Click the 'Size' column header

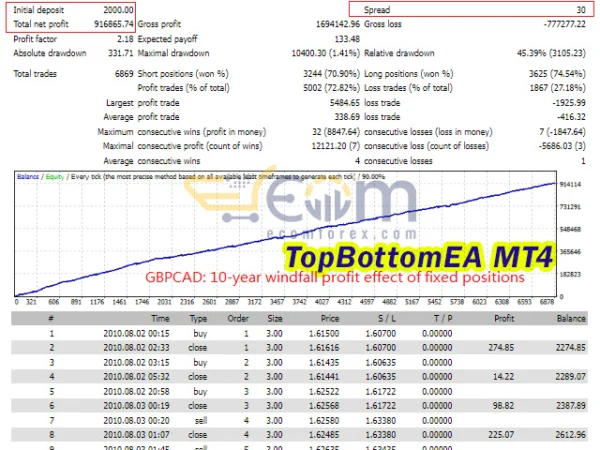tap(275, 318)
